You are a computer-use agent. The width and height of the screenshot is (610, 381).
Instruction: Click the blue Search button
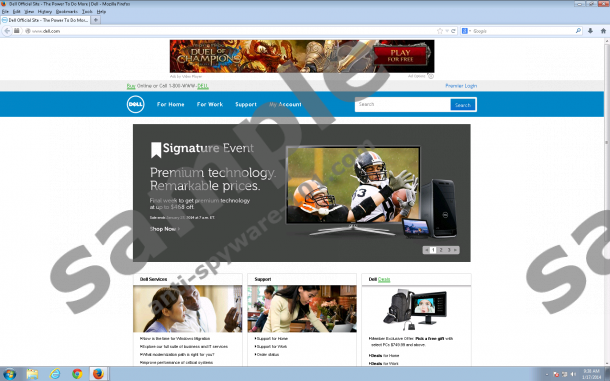pyautogui.click(x=463, y=105)
